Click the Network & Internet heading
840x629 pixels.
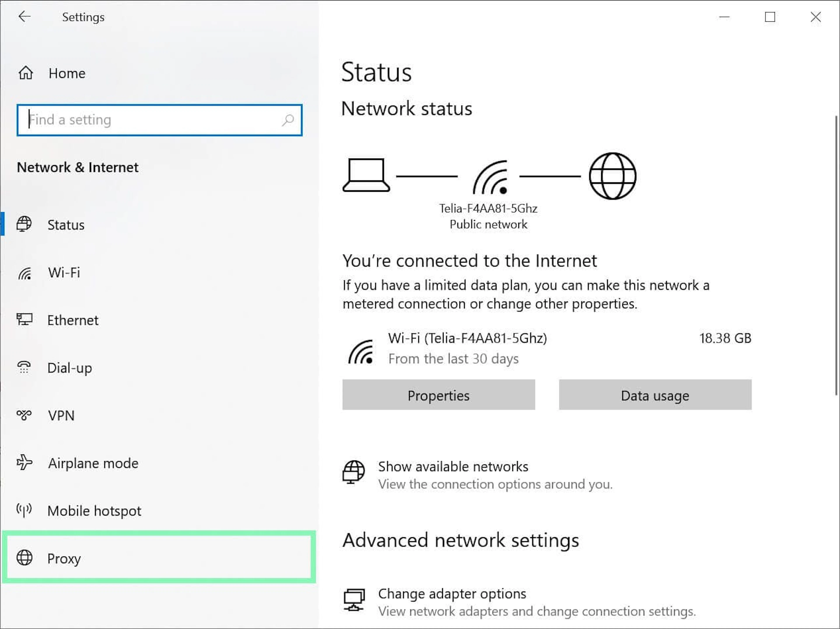78,167
